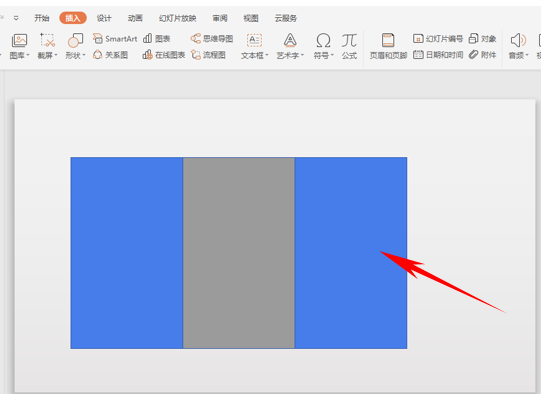Click the 符号 omega symbol icon

coord(323,40)
